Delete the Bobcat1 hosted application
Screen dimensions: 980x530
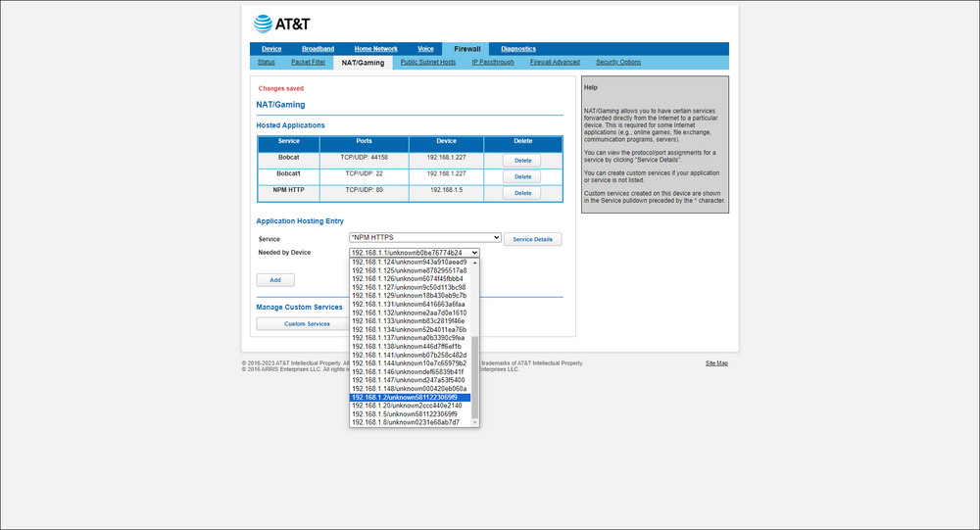pyautogui.click(x=522, y=177)
